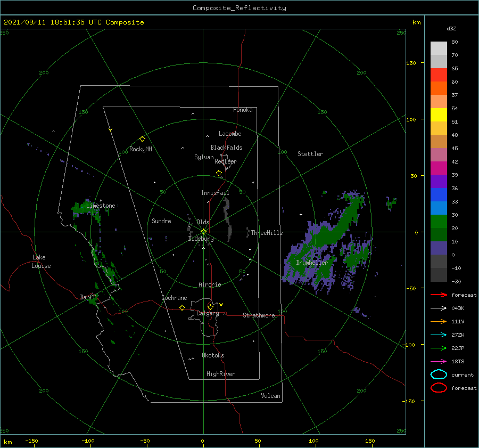Click the white plus marker northeast of Drumheller
479x448 pixels.
301,214
